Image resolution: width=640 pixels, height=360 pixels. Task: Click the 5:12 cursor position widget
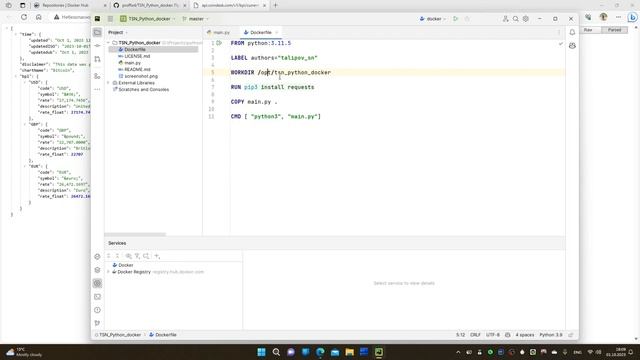(x=460, y=335)
